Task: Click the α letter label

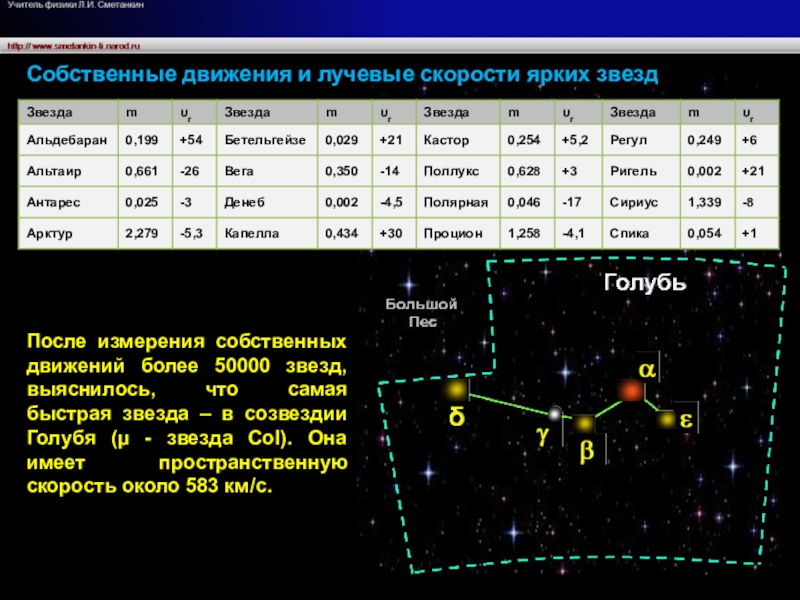Action: tap(647, 369)
